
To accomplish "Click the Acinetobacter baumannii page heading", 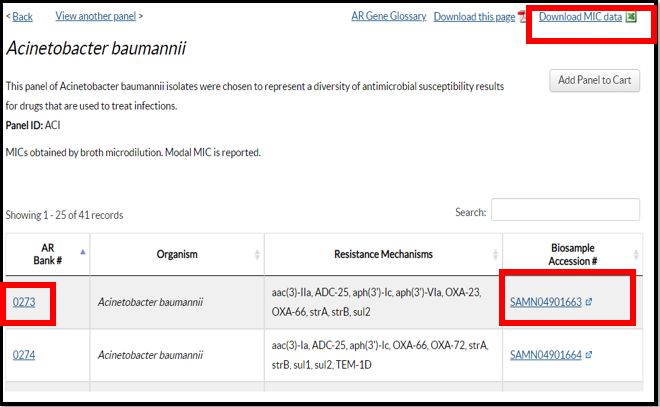I will tap(96, 48).
